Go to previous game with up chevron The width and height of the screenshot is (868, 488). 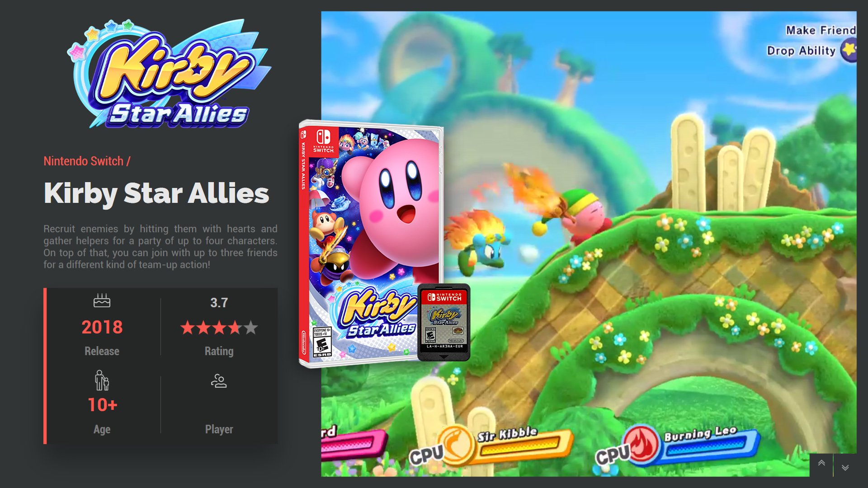(x=821, y=464)
